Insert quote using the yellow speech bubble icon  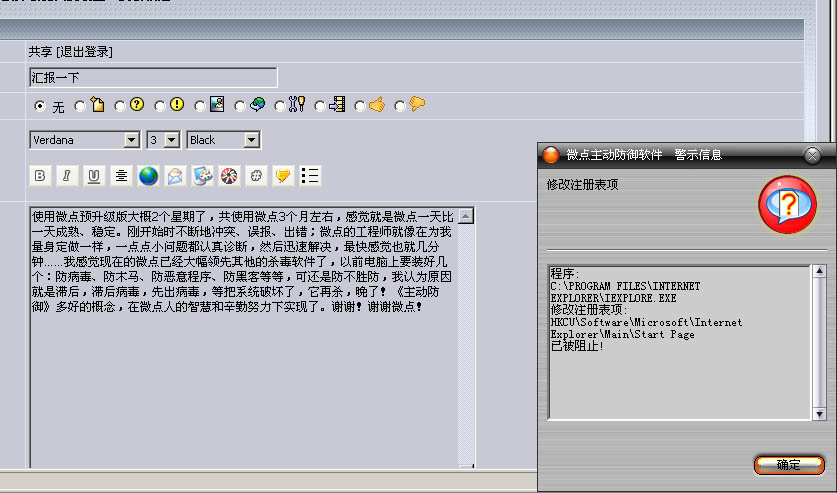click(283, 176)
